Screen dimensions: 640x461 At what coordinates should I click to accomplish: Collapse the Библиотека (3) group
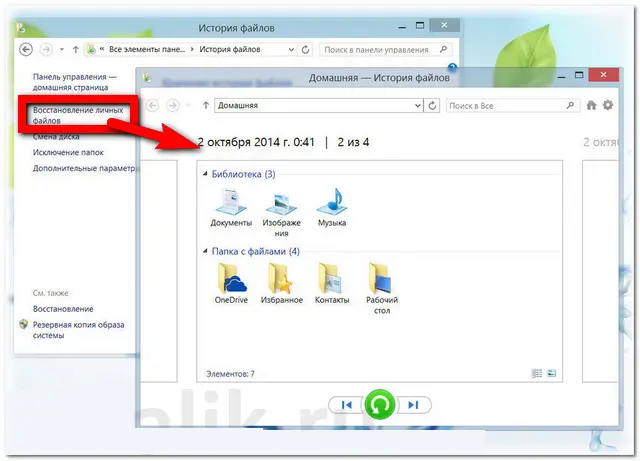click(205, 174)
